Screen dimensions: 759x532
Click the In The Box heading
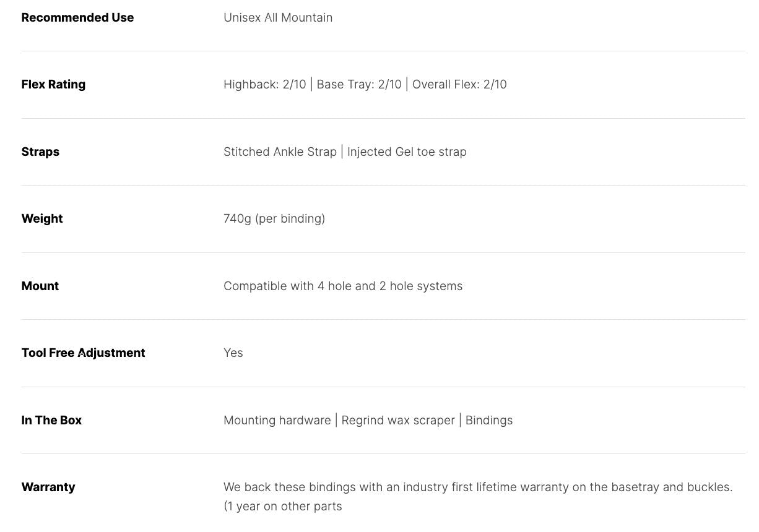[51, 420]
